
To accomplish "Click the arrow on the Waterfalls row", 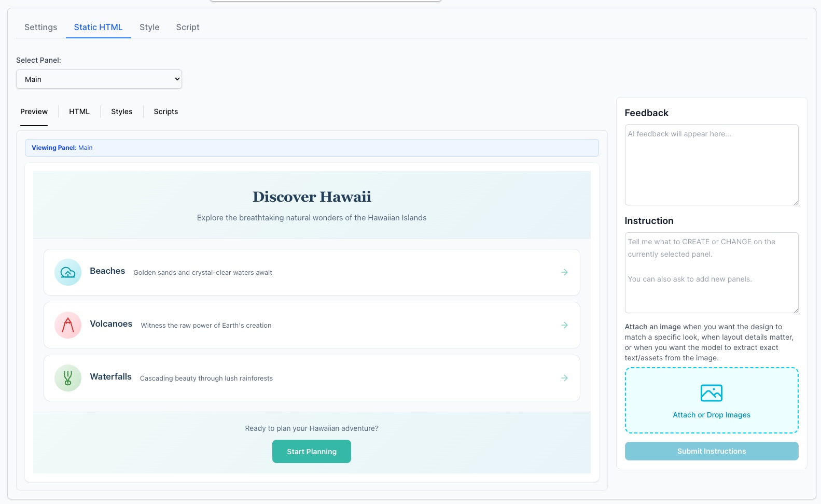I will tap(564, 378).
